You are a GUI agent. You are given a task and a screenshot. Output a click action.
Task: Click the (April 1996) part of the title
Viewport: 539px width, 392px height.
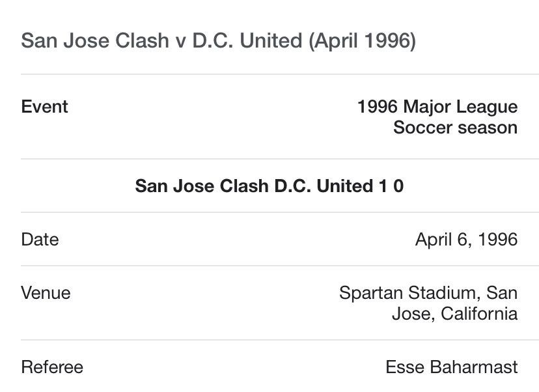[363, 41]
